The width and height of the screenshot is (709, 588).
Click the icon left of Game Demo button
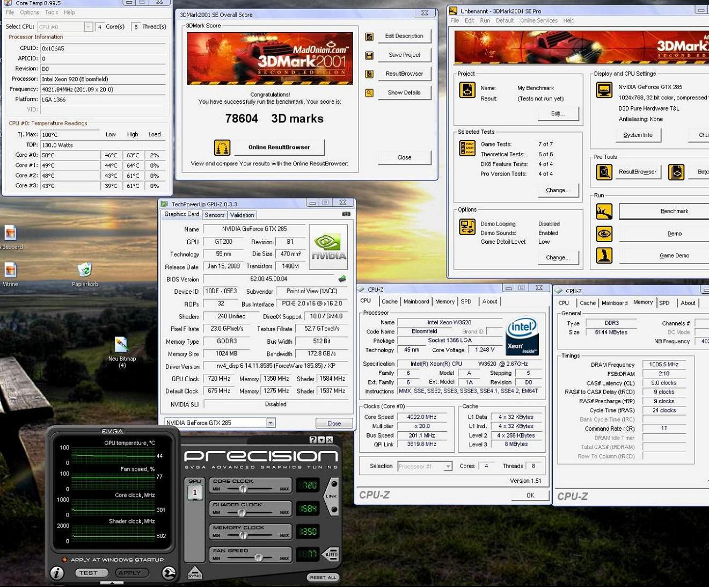coord(604,256)
